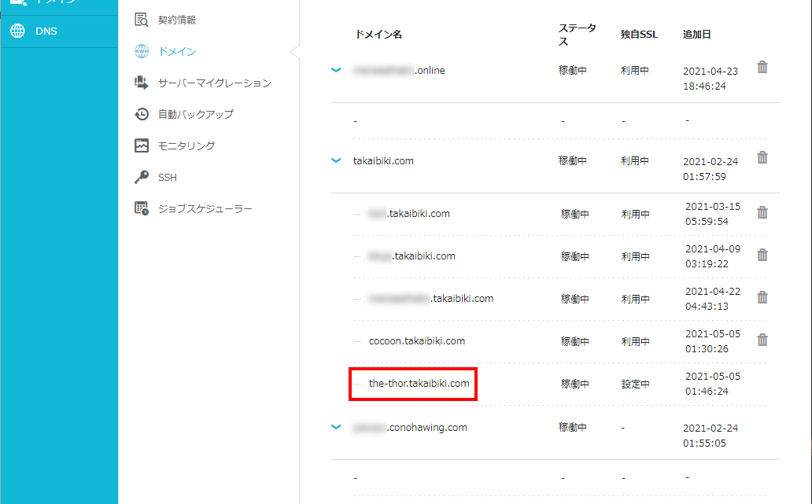
Task: Click the 独自SSL column header
Action: [639, 34]
